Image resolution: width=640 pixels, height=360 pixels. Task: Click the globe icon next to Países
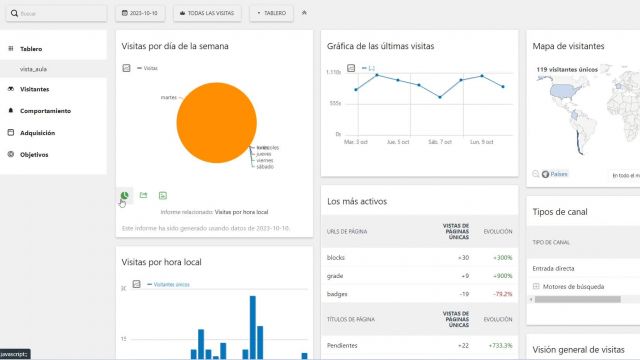click(545, 174)
